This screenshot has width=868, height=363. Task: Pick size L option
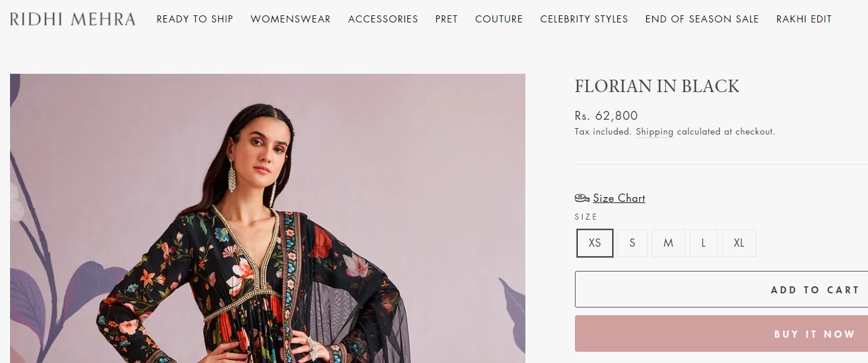click(x=703, y=243)
